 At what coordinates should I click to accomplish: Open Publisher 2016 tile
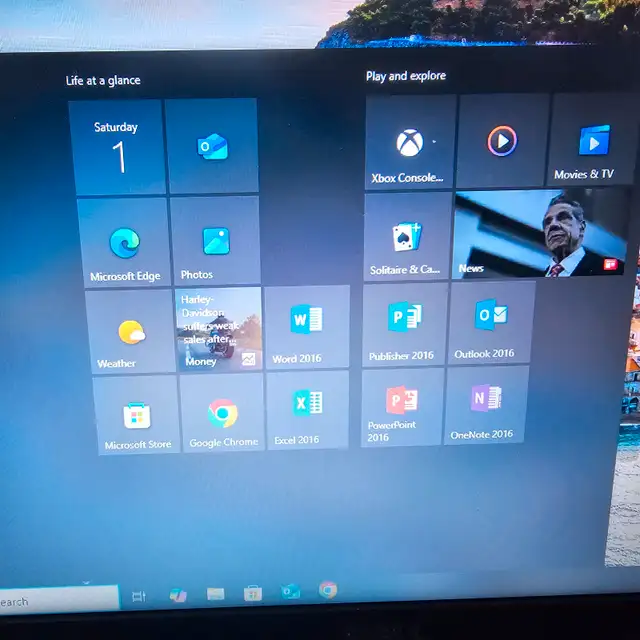pos(405,323)
